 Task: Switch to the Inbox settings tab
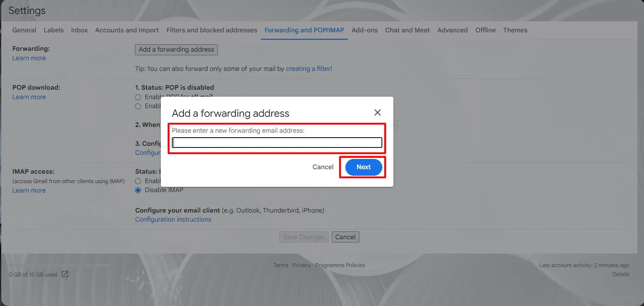[79, 30]
